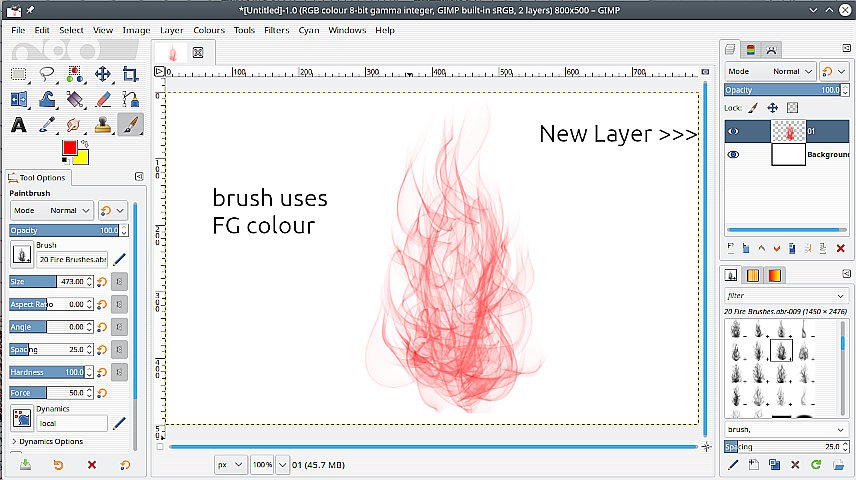Select the Move tool
The width and height of the screenshot is (856, 480).
103,74
